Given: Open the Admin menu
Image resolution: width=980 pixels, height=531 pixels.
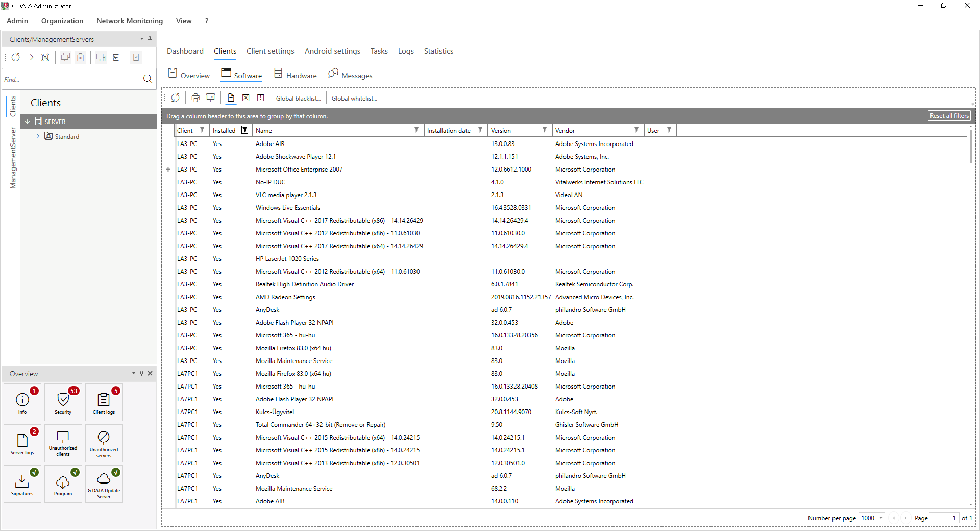Looking at the screenshot, I should [17, 21].
